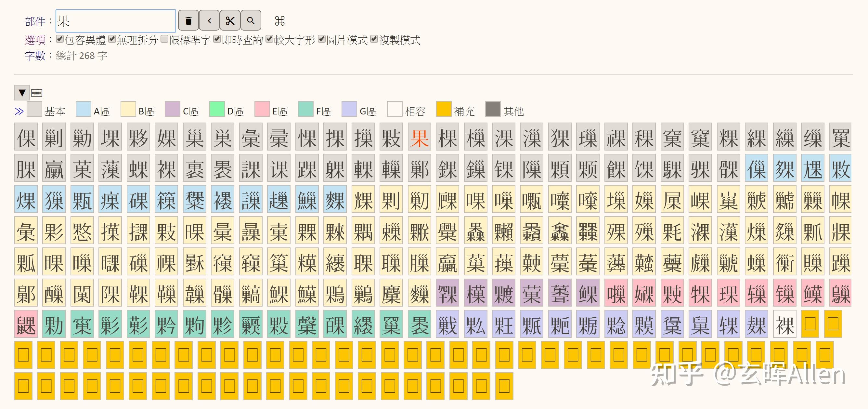
Task: Click the C區 purple swatch
Action: (173, 109)
